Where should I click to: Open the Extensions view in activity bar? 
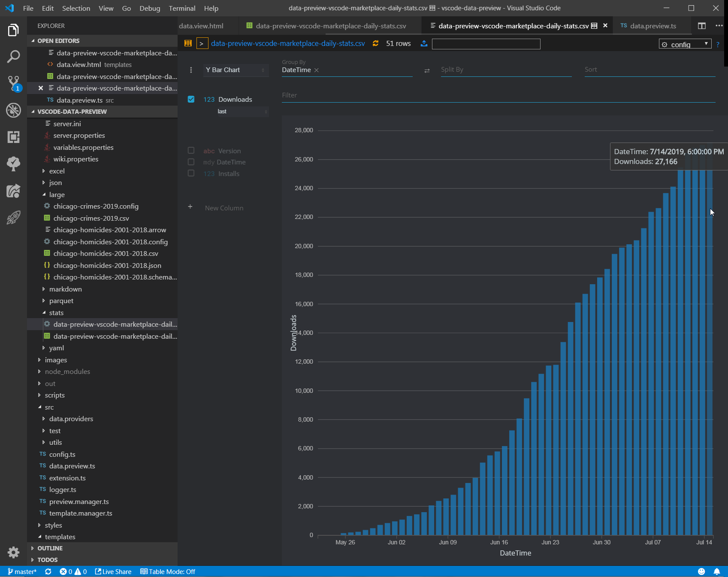point(13,137)
